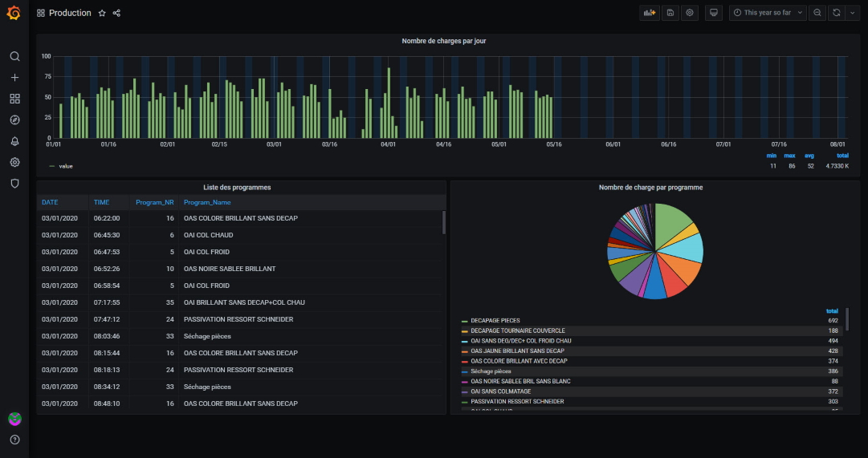Open the Production dashboard title menu
Screen dimensions: 868x458
point(70,14)
